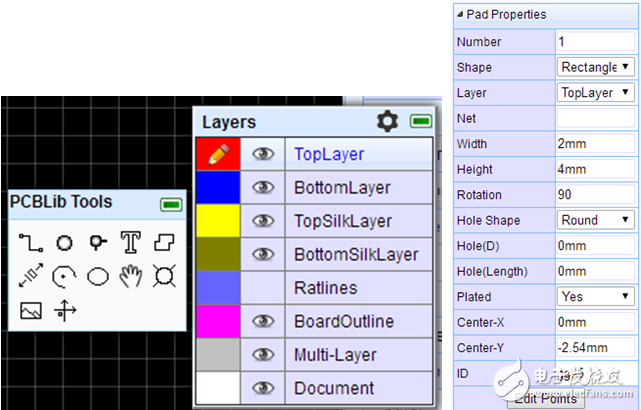
Task: Open the Shape dropdown
Action: 595,67
